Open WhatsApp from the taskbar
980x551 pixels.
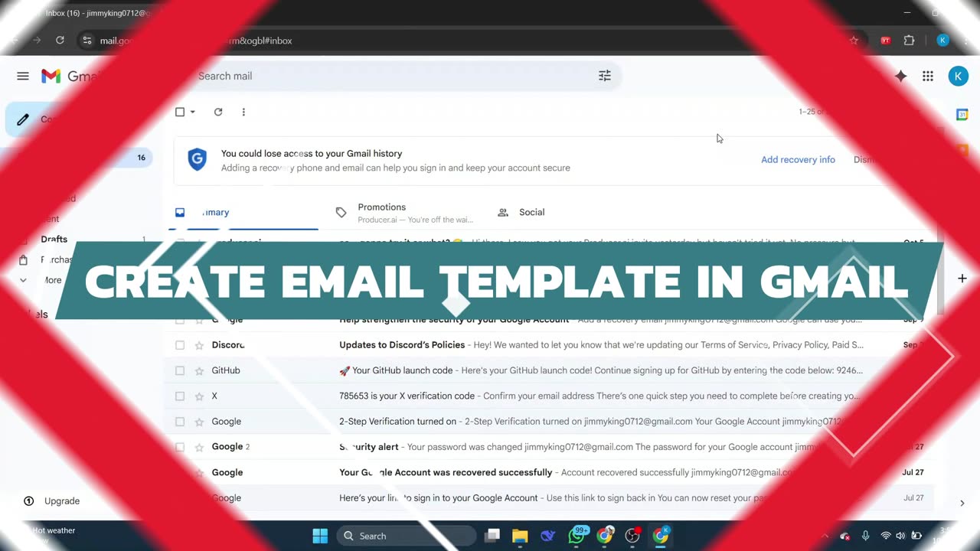[x=577, y=536]
